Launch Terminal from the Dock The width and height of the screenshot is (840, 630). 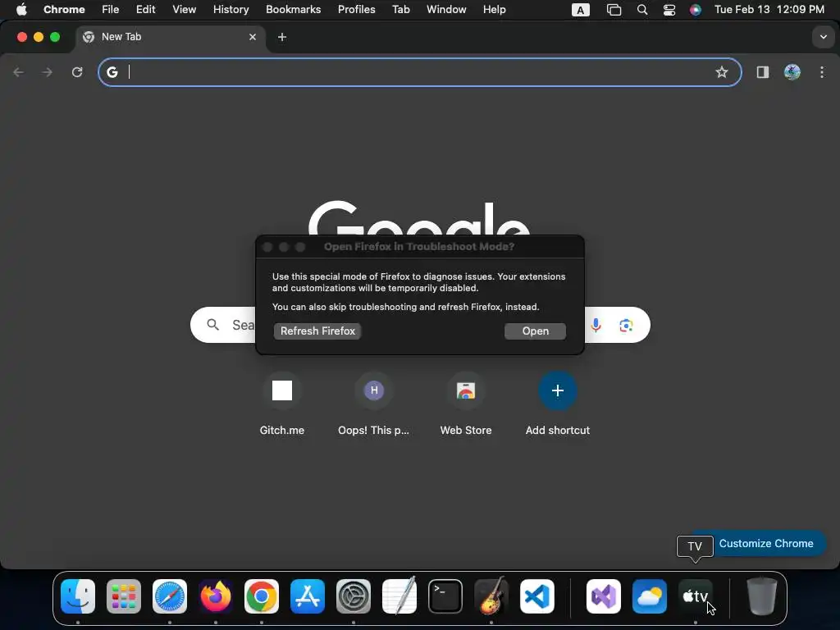click(x=445, y=596)
